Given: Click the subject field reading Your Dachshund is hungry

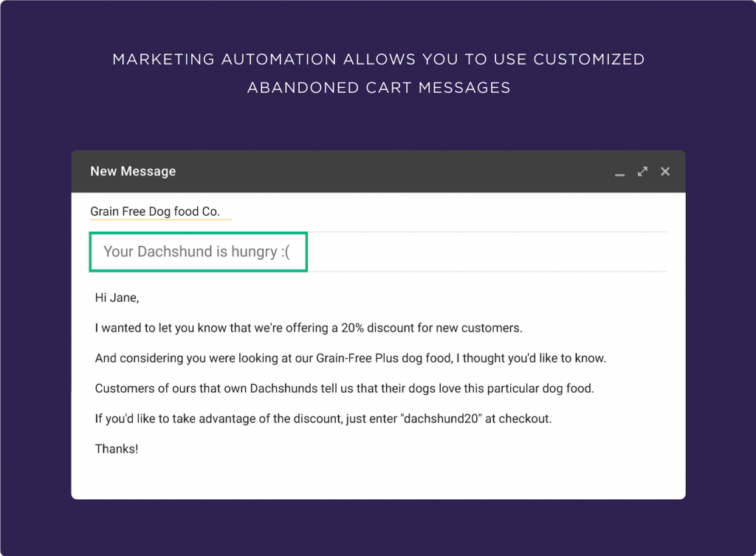Looking at the screenshot, I should pyautogui.click(x=198, y=252).
